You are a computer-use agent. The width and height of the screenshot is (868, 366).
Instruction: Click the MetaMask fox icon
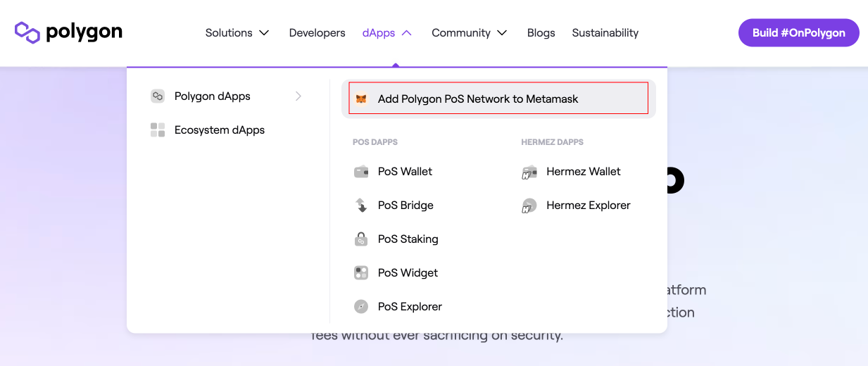coord(361,99)
